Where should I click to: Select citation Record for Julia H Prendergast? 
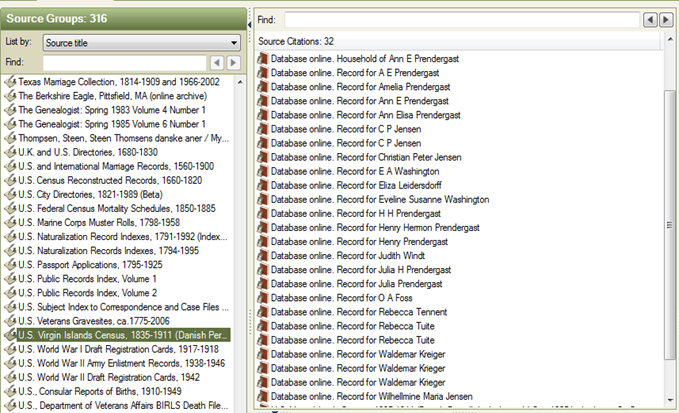coord(361,270)
